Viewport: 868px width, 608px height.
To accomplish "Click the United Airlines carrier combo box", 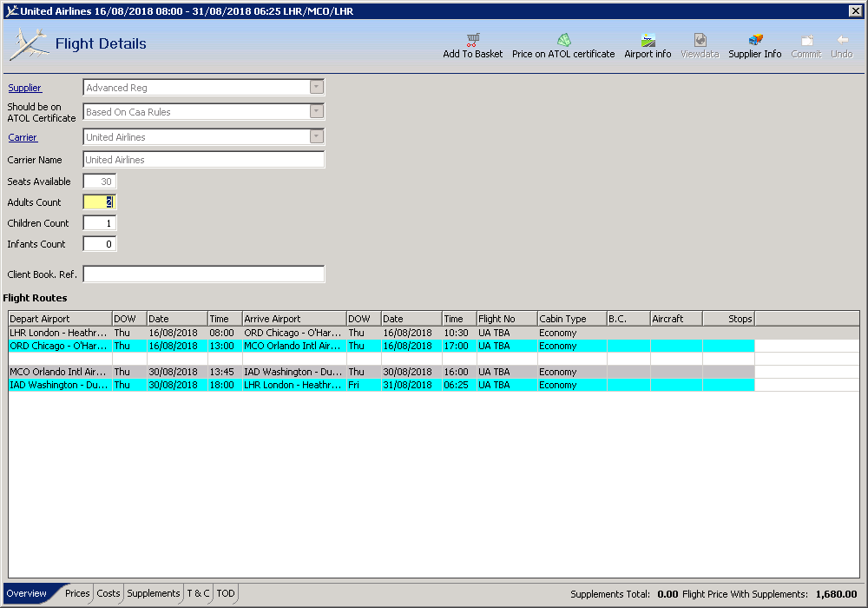I will (x=204, y=136).
